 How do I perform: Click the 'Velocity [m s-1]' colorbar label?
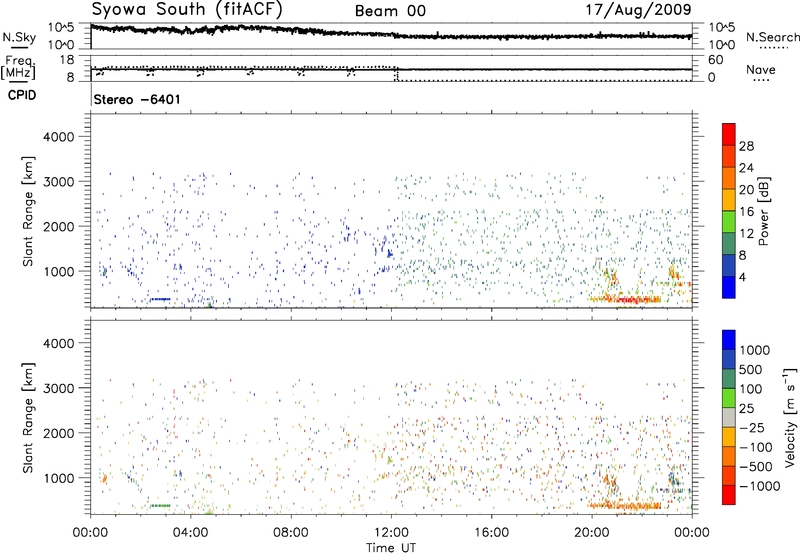(790, 417)
